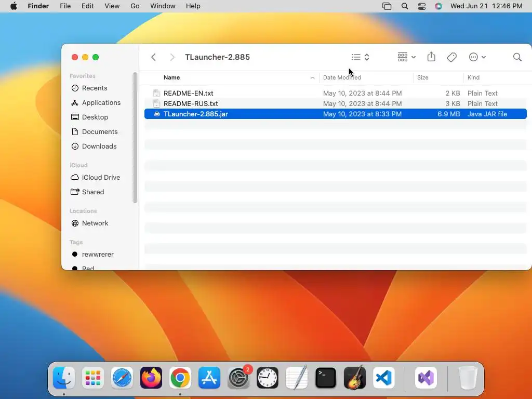Launch Safari from the Dock
This screenshot has width=532, height=399.
pos(122,378)
